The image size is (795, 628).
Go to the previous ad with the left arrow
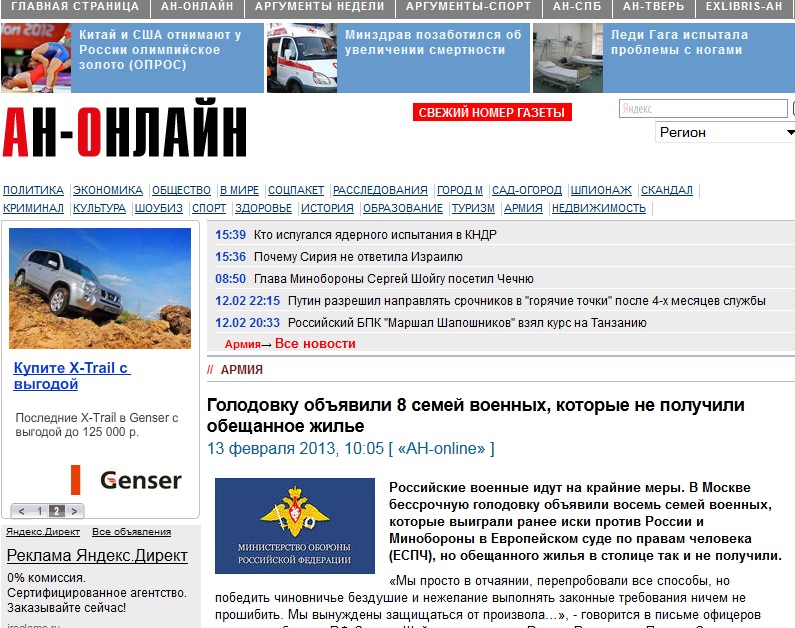click(23, 511)
